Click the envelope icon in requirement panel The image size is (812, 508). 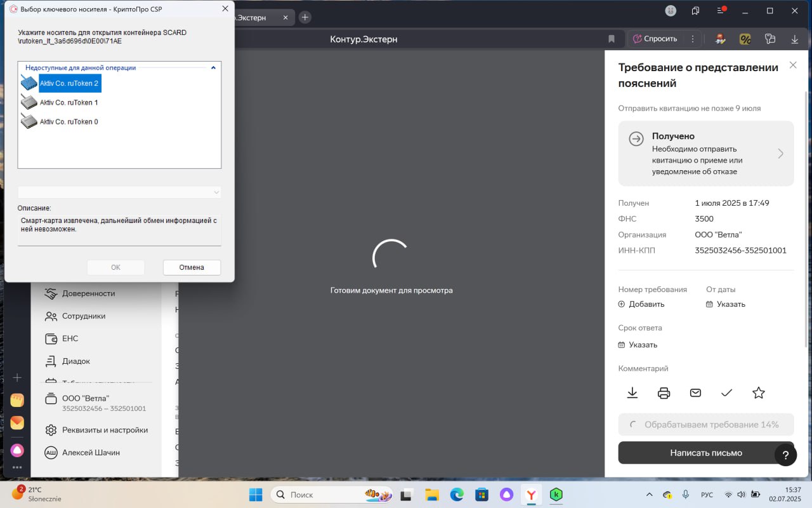695,393
